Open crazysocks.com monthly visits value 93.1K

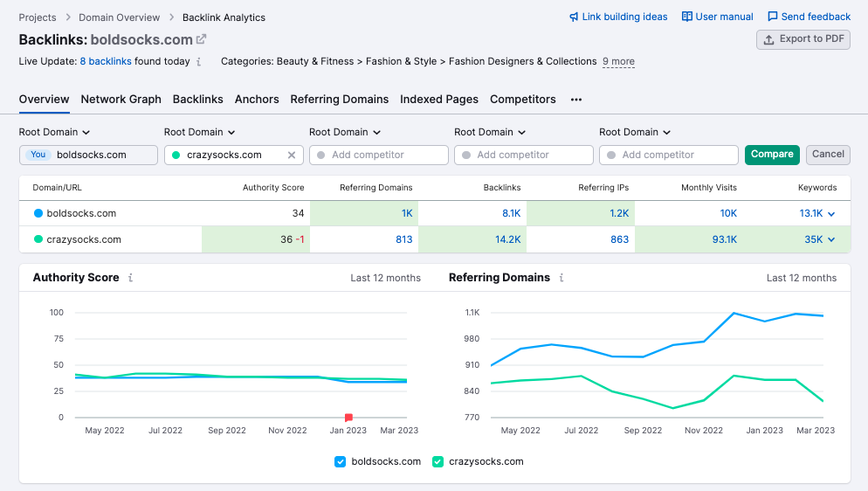click(x=725, y=239)
